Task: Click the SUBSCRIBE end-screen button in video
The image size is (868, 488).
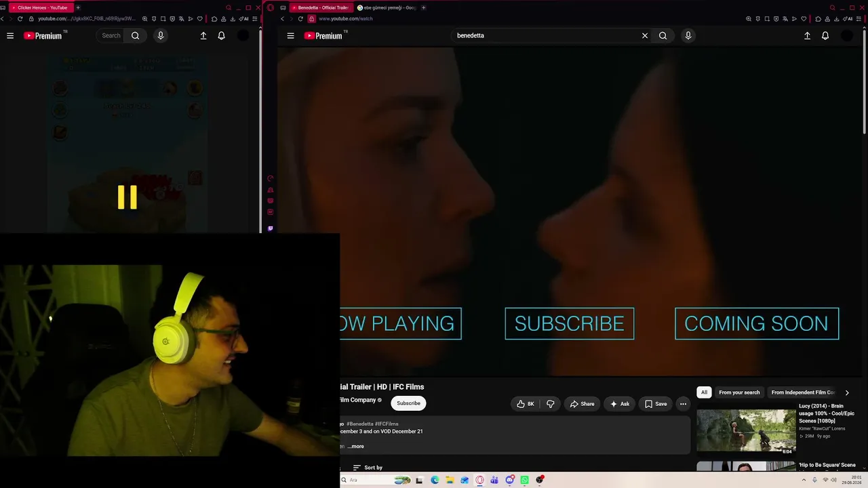Action: (x=570, y=324)
